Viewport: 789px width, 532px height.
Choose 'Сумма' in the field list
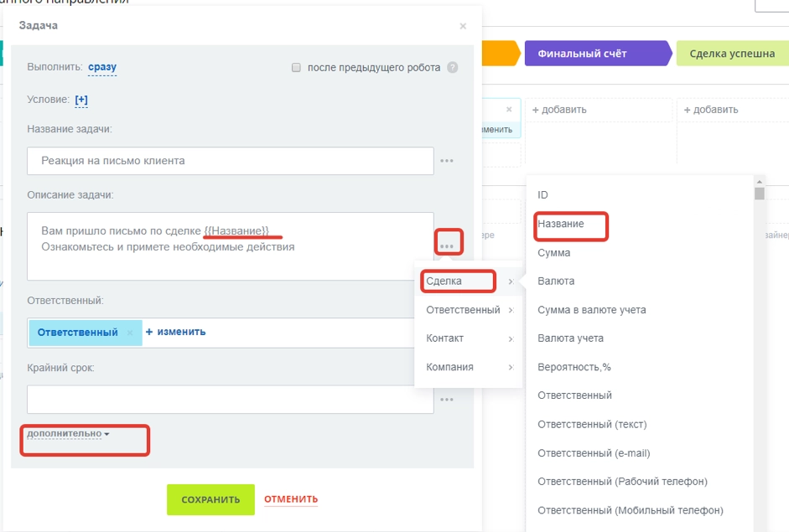pos(554,253)
